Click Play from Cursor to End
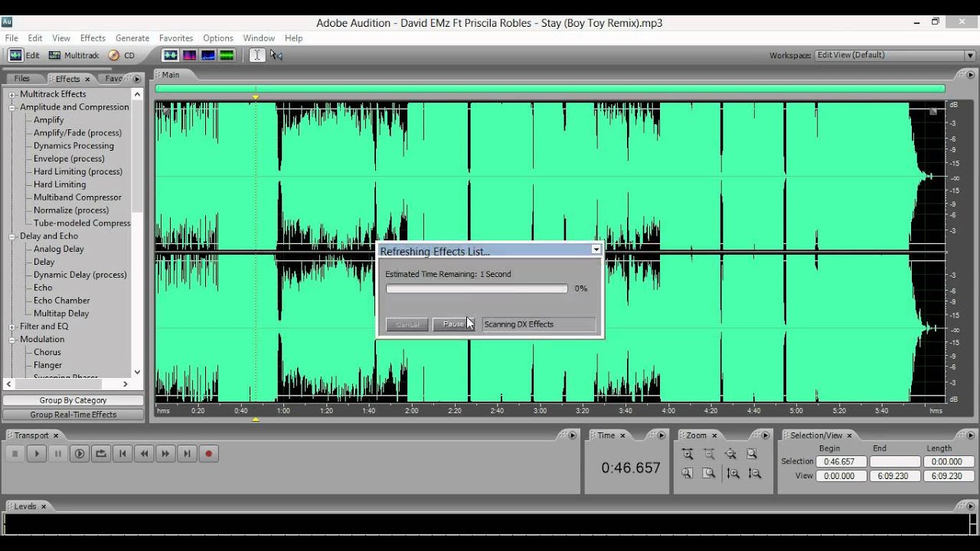Screen dimensions: 980x551 click(x=79, y=454)
